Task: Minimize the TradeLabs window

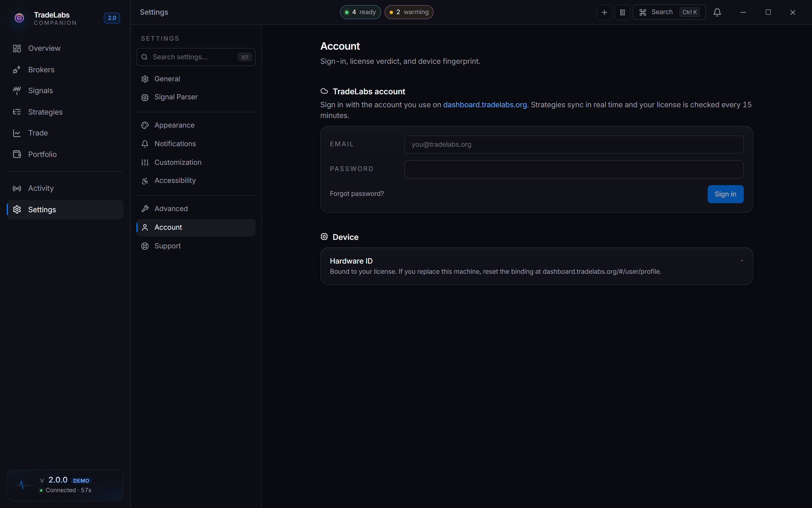Action: click(x=743, y=12)
